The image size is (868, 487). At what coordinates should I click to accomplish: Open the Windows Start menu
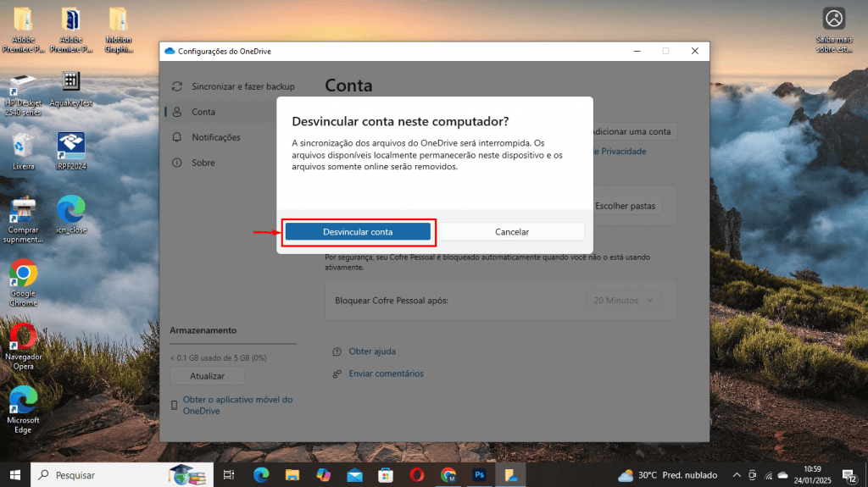click(x=15, y=475)
